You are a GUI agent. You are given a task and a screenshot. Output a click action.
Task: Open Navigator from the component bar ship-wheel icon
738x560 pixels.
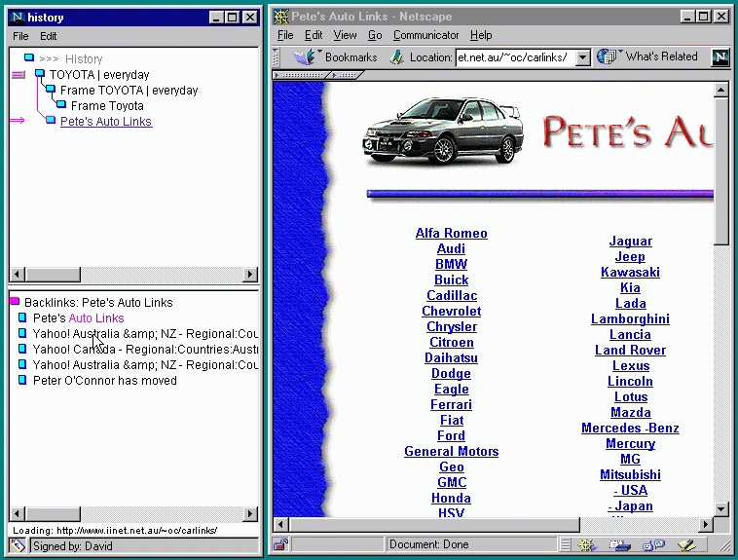[x=586, y=545]
